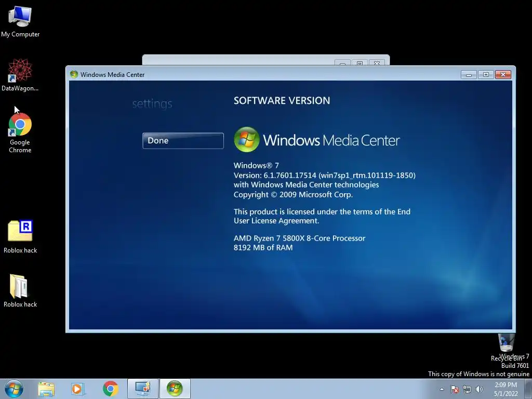
Task: Click the taskbar clock showing 2:09 PM
Action: point(506,389)
